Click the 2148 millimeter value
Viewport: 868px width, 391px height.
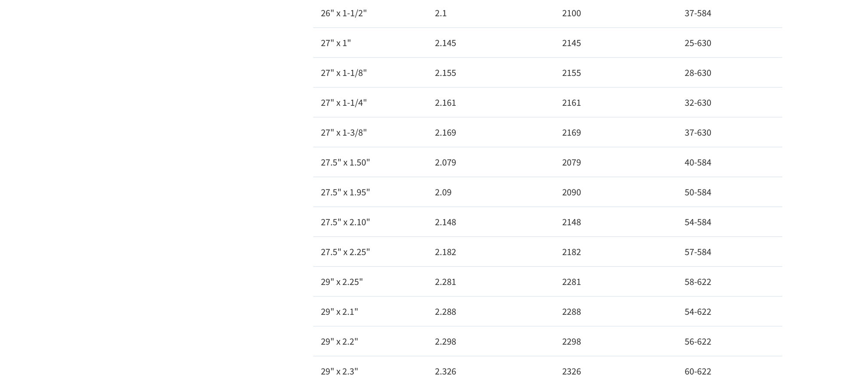571,222
